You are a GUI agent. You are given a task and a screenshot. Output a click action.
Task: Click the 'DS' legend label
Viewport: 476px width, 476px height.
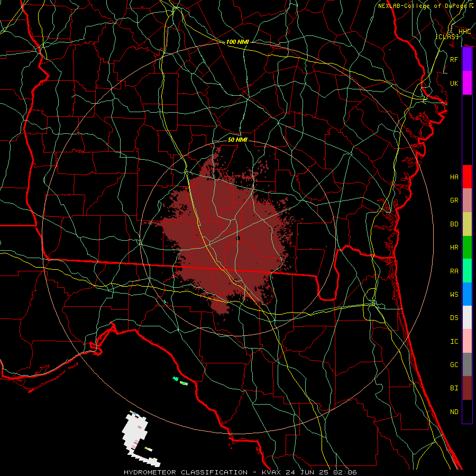[454, 318]
